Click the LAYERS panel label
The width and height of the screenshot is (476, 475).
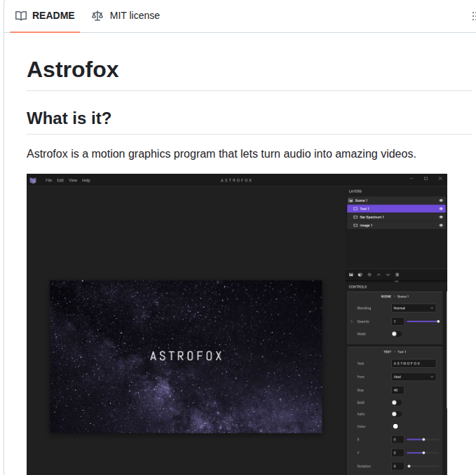pyautogui.click(x=355, y=191)
